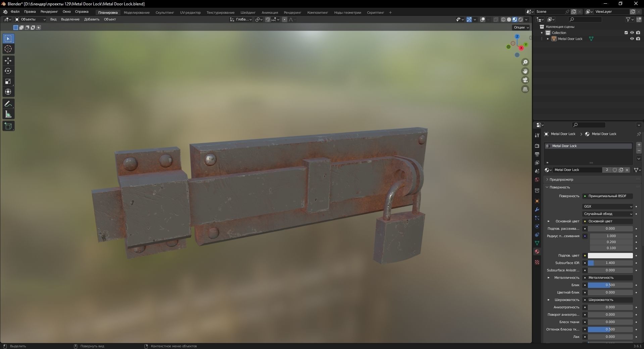This screenshot has height=349, width=644.
Task: Toggle snapping magnet icon
Action: click(267, 19)
